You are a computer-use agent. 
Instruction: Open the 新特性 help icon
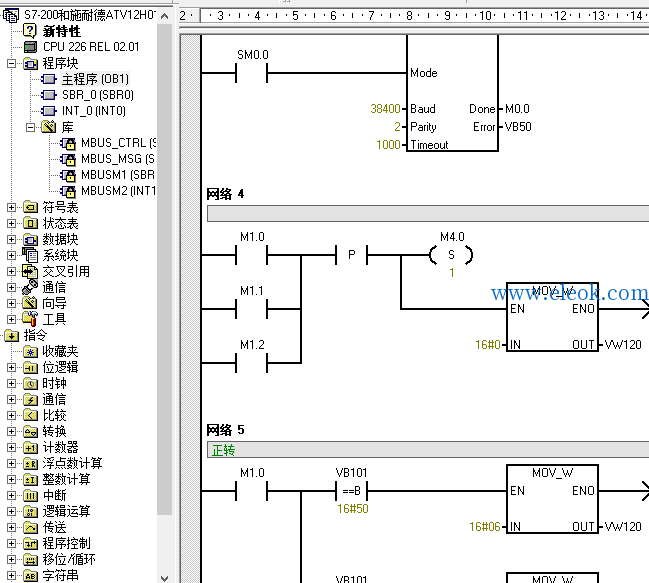pyautogui.click(x=30, y=31)
